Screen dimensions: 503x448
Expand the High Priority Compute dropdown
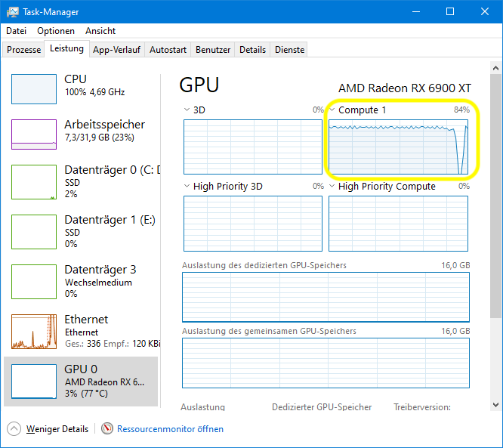(x=332, y=187)
